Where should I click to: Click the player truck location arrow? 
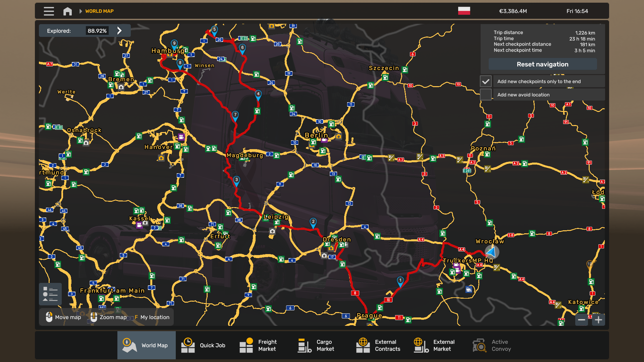(x=492, y=252)
